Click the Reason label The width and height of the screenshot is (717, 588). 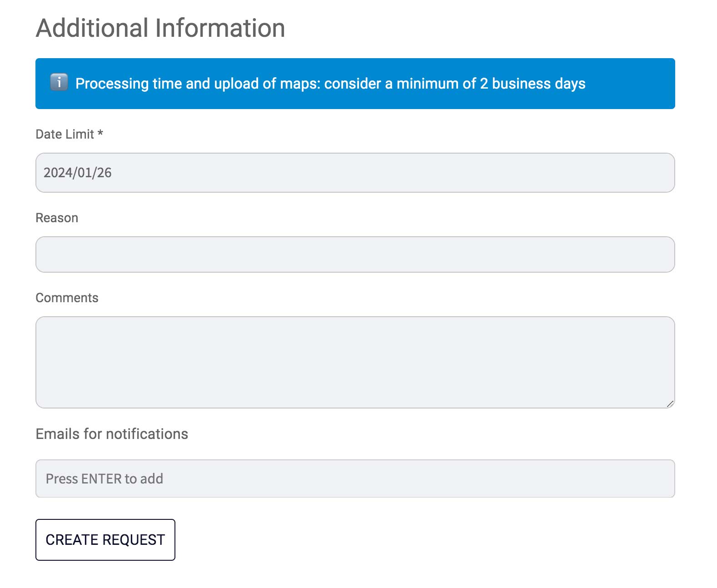pyautogui.click(x=57, y=218)
